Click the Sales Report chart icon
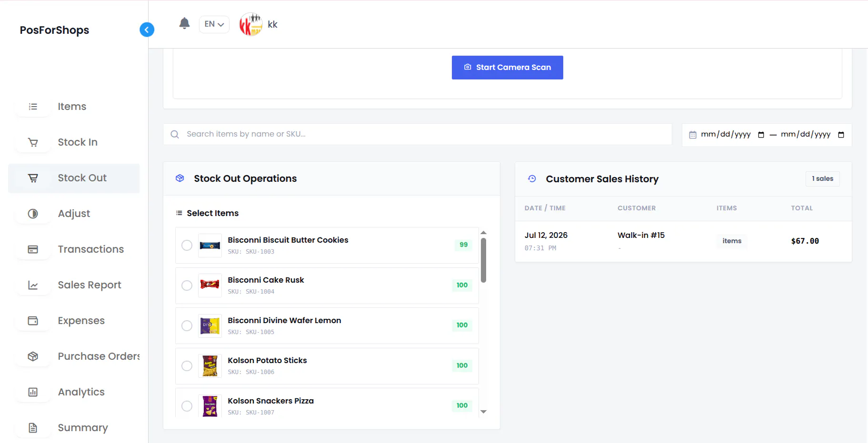This screenshot has width=868, height=443. tap(33, 285)
